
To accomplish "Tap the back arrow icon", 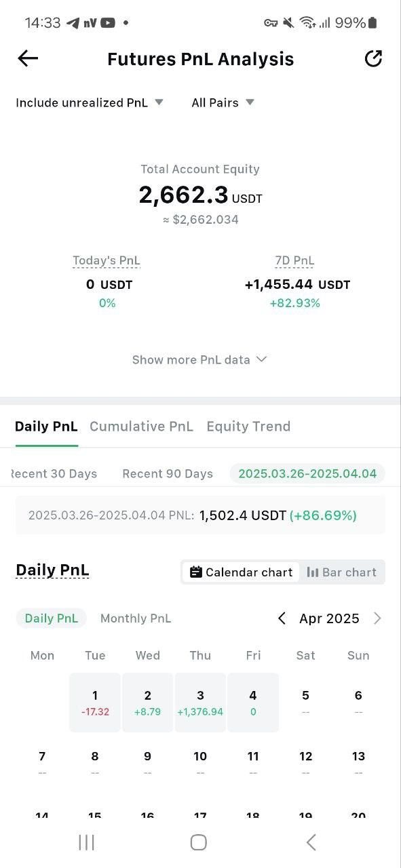I will pyautogui.click(x=28, y=59).
